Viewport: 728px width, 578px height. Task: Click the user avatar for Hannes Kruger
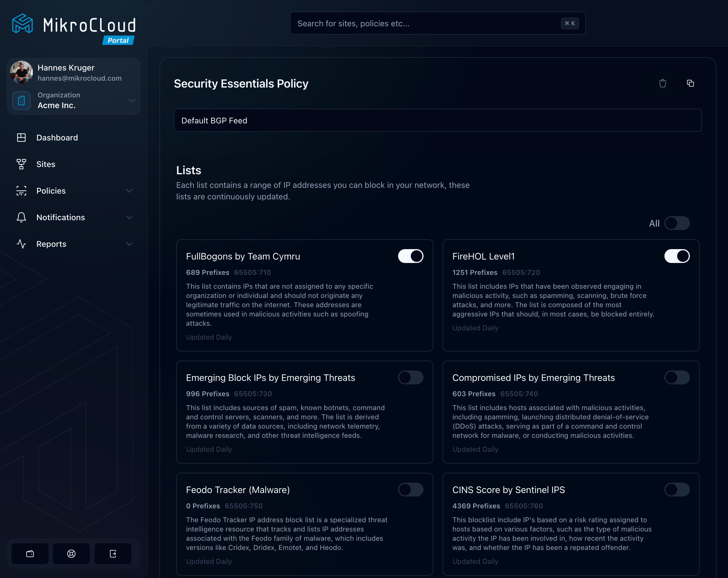(22, 71)
